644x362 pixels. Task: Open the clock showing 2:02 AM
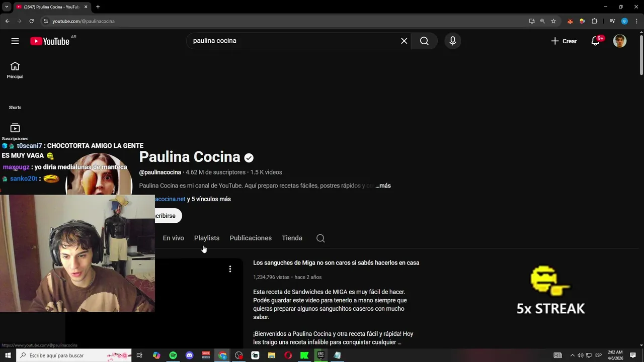coord(615,355)
